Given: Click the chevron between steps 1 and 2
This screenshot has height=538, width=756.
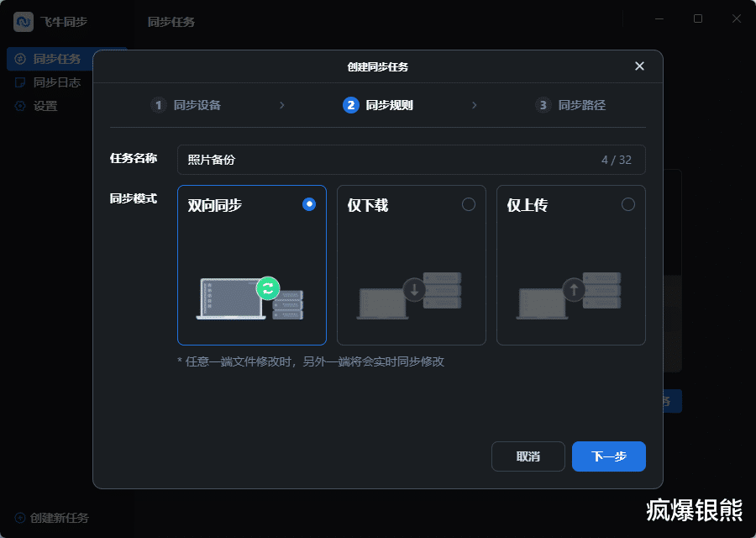Looking at the screenshot, I should point(282,105).
